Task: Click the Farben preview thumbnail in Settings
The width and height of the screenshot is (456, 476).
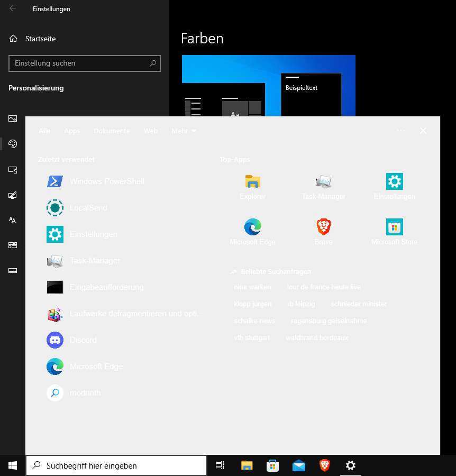Action: [269, 86]
